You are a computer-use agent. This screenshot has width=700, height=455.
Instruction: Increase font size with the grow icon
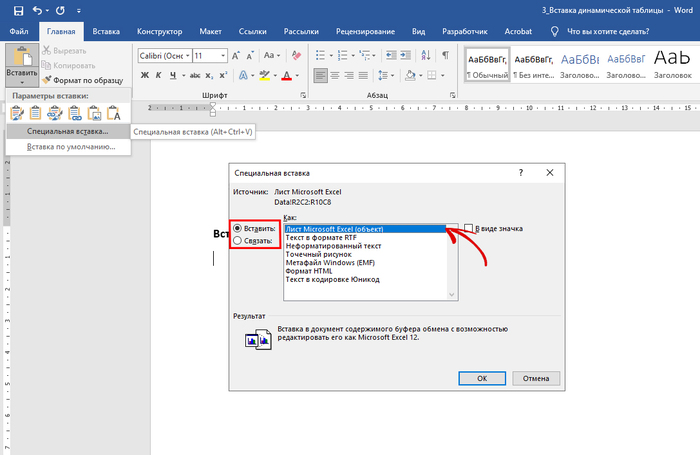tap(236, 56)
